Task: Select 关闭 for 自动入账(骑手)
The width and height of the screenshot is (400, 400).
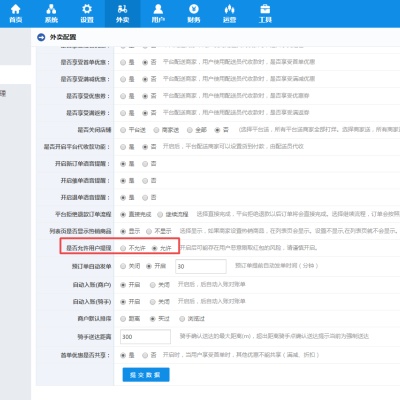Action: pos(152,302)
